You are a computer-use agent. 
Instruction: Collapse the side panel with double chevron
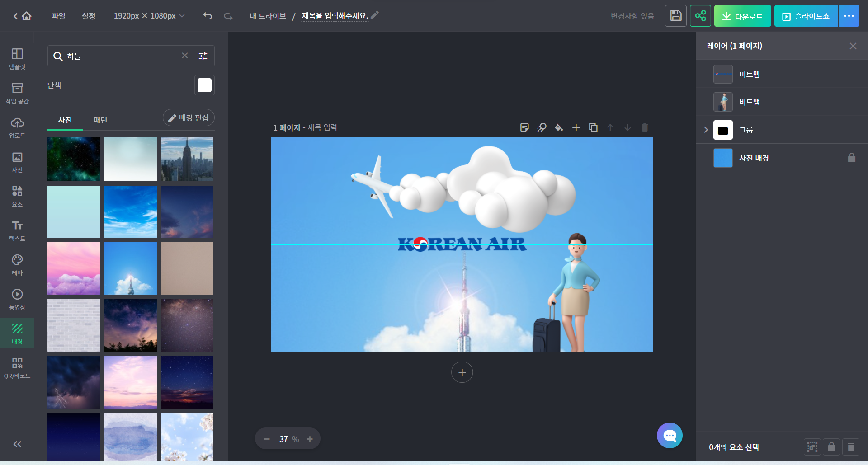click(17, 444)
